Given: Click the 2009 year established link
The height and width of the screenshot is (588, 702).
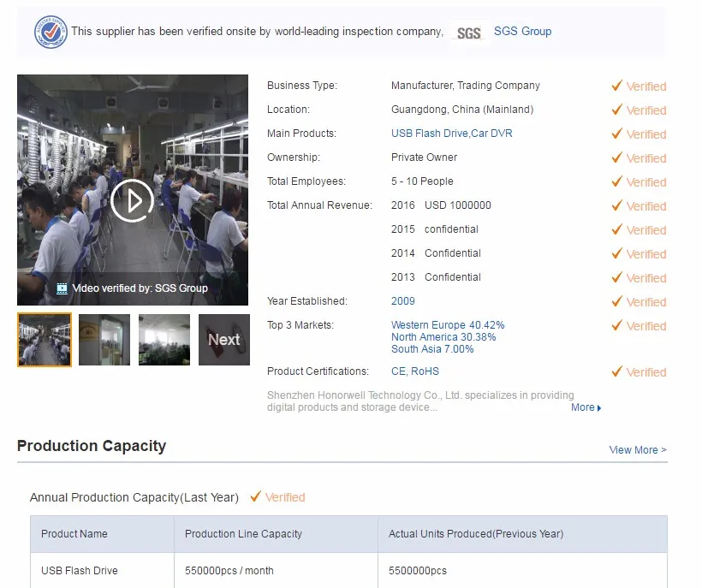Looking at the screenshot, I should (402, 301).
